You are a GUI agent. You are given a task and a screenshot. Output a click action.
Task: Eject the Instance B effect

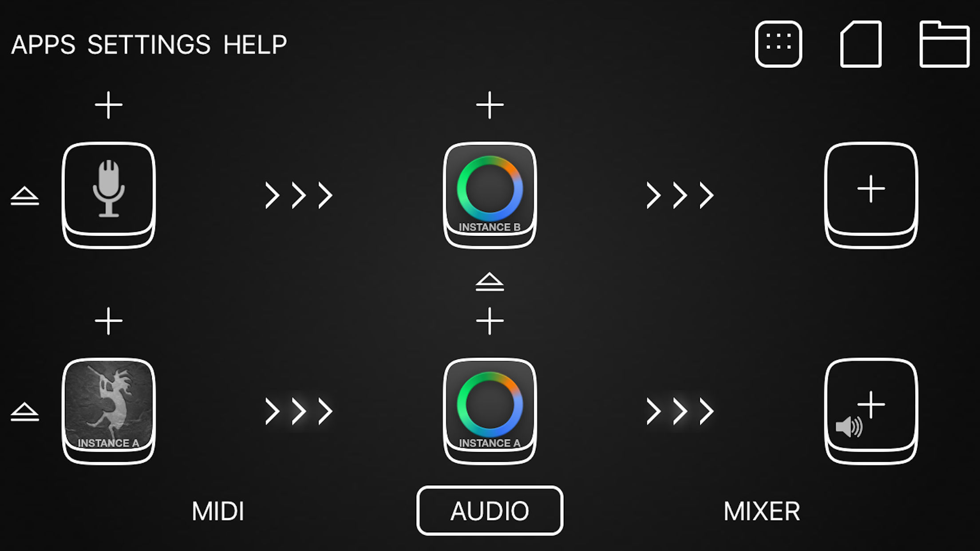coord(490,282)
